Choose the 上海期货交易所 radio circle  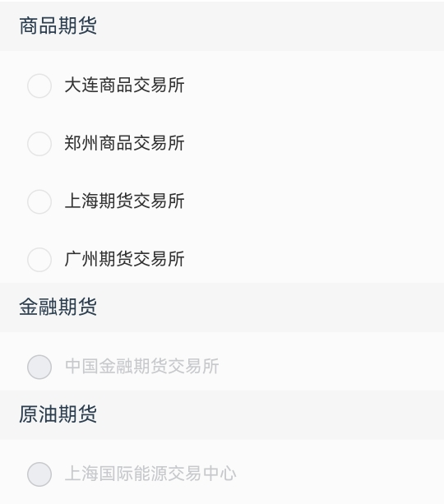point(39,201)
